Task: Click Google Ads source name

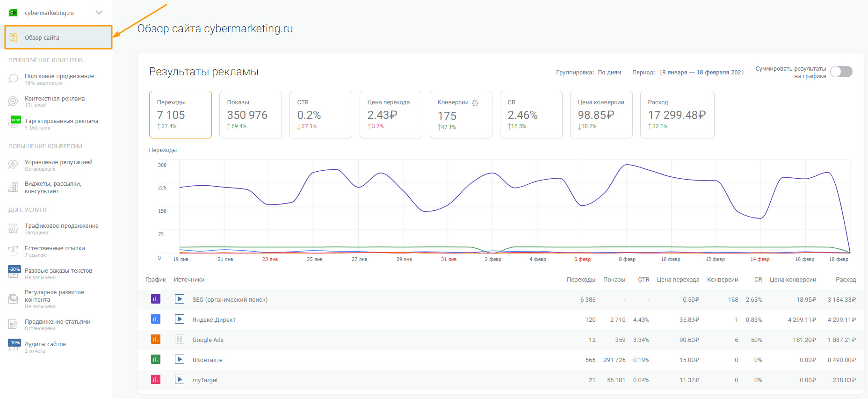Action: 208,340
